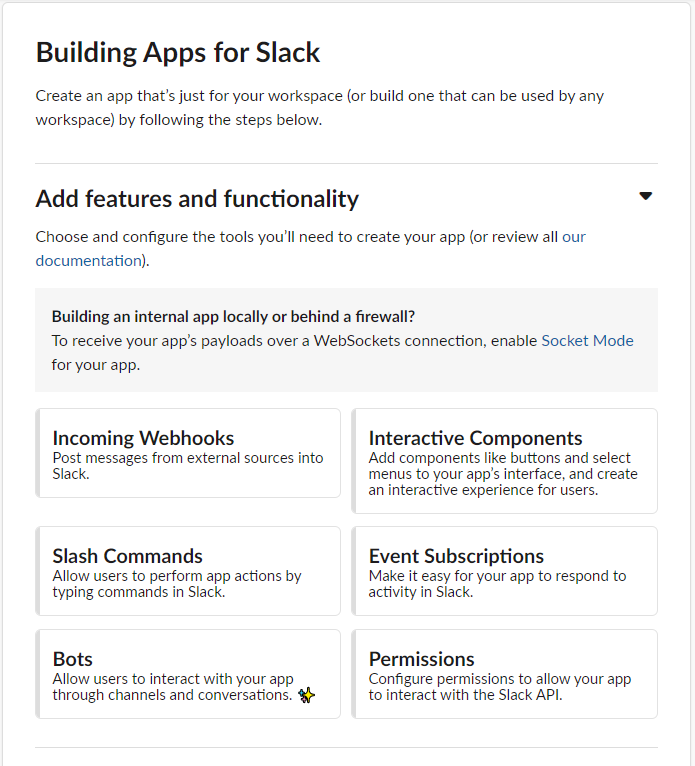Screen dimensions: 695x766
Task: Go to the Bots feature card title
Action: 73,659
